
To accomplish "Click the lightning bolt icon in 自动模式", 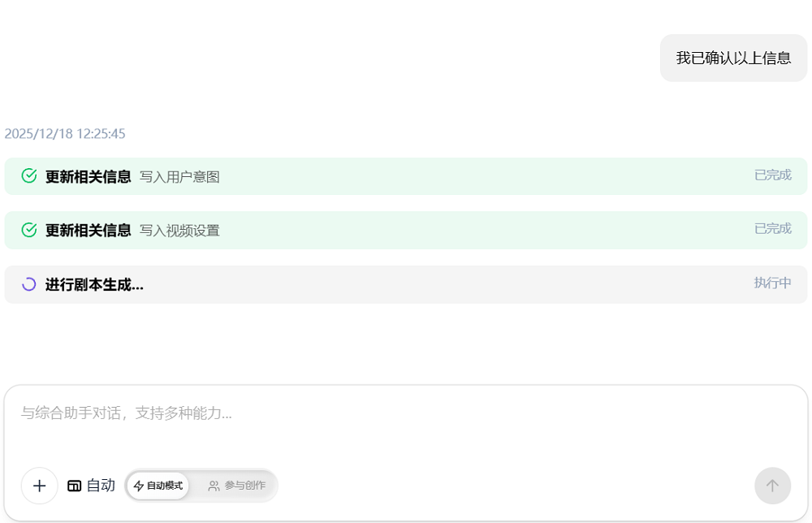I will [x=139, y=486].
